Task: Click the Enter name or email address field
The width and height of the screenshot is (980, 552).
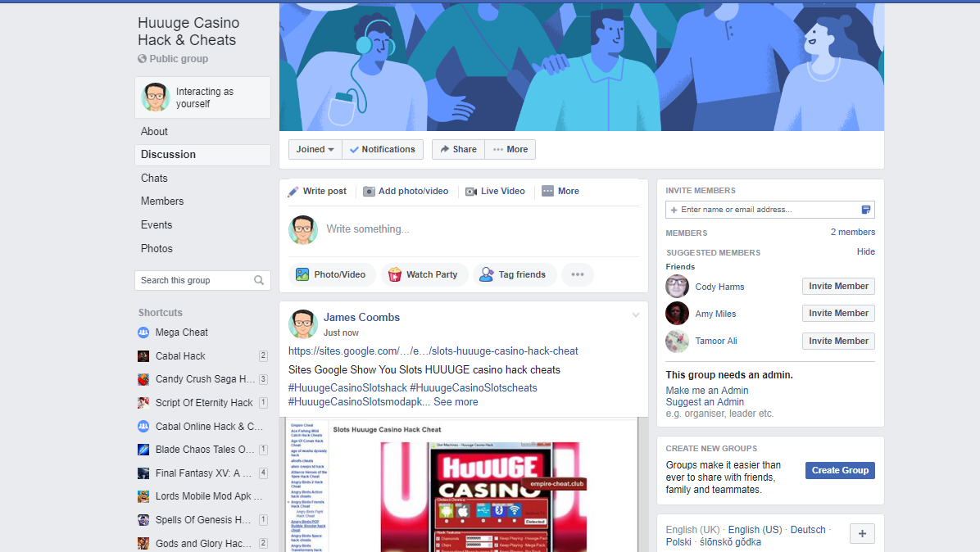Action: click(770, 210)
